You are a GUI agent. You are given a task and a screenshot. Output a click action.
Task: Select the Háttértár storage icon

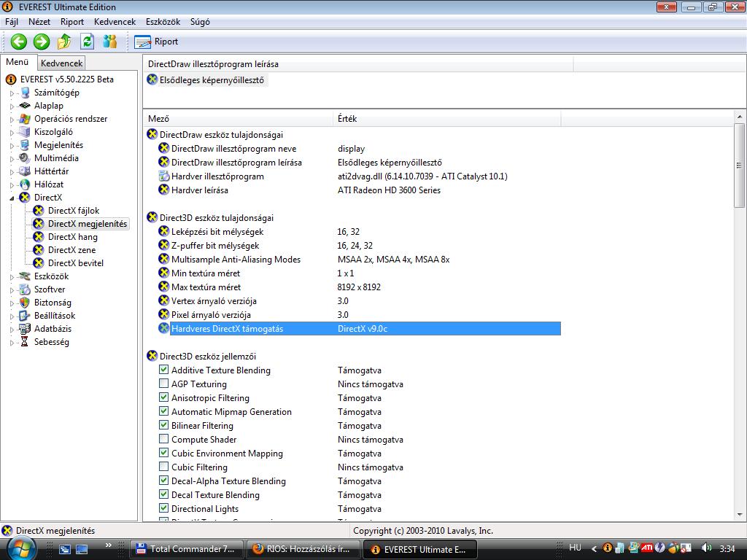(25, 171)
